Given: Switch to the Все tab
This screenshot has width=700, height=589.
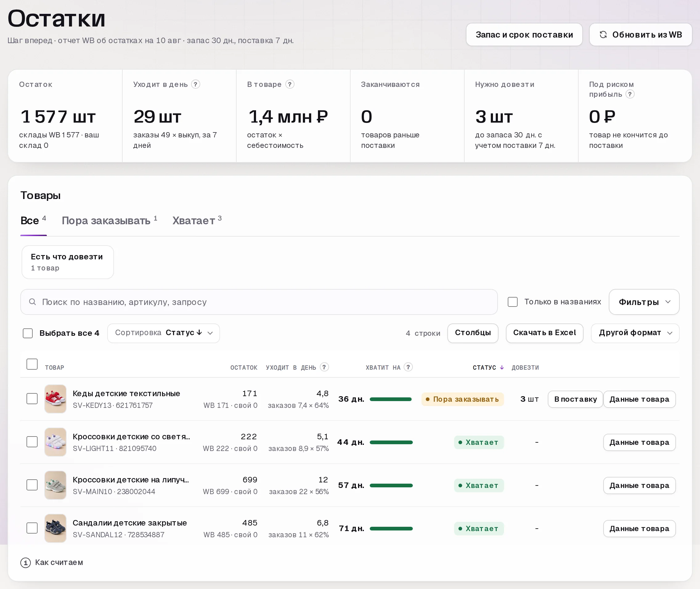Looking at the screenshot, I should click(x=33, y=221).
